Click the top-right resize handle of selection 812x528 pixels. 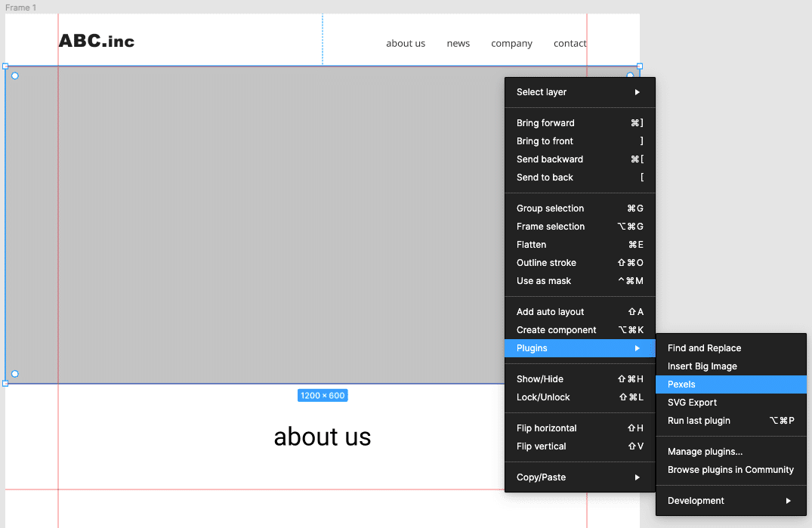point(640,66)
